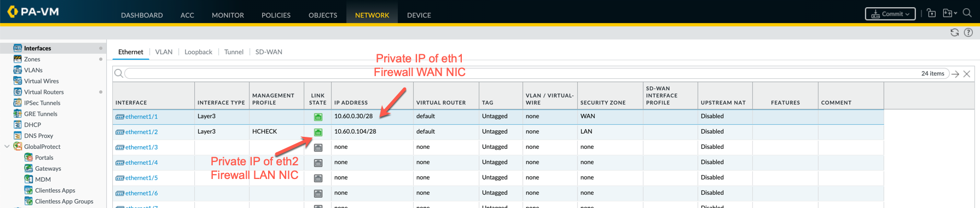Open the ACC menu tab

pos(187,15)
